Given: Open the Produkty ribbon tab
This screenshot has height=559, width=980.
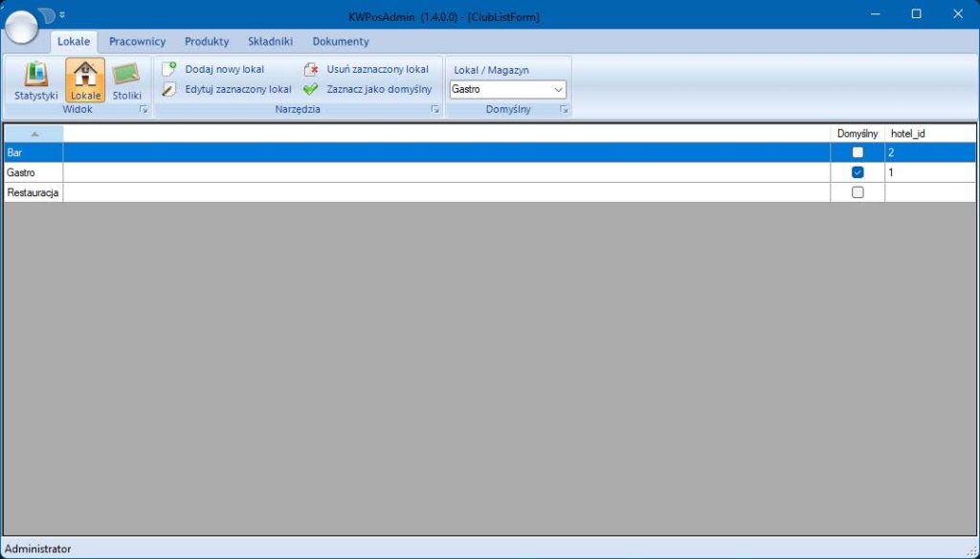Looking at the screenshot, I should (207, 41).
